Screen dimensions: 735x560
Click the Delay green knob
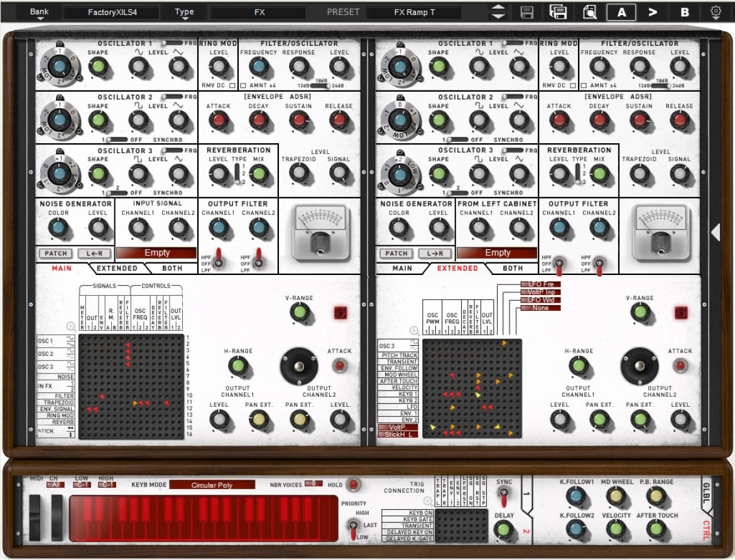click(x=503, y=530)
